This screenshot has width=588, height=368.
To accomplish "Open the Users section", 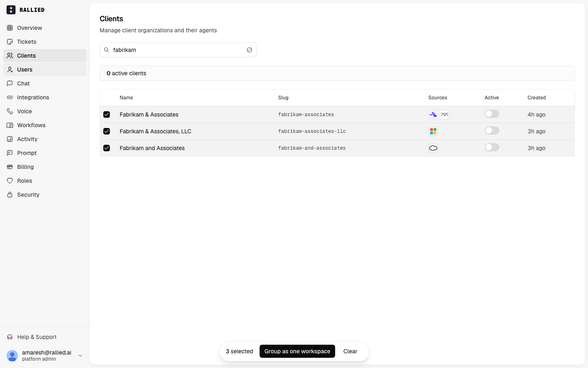I will click(45, 70).
